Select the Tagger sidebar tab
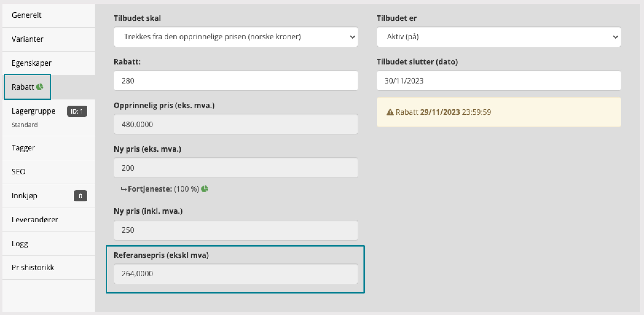The width and height of the screenshot is (644, 315). coord(23,148)
